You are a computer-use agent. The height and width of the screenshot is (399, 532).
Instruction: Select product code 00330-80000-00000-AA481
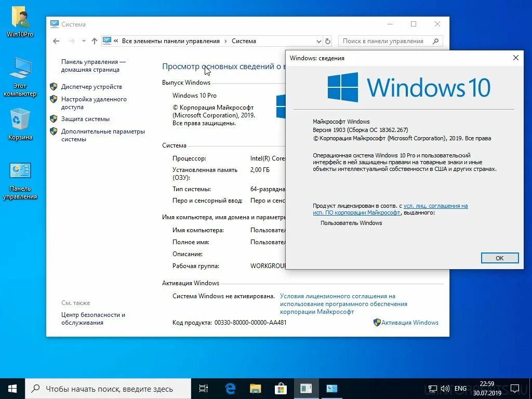point(250,322)
